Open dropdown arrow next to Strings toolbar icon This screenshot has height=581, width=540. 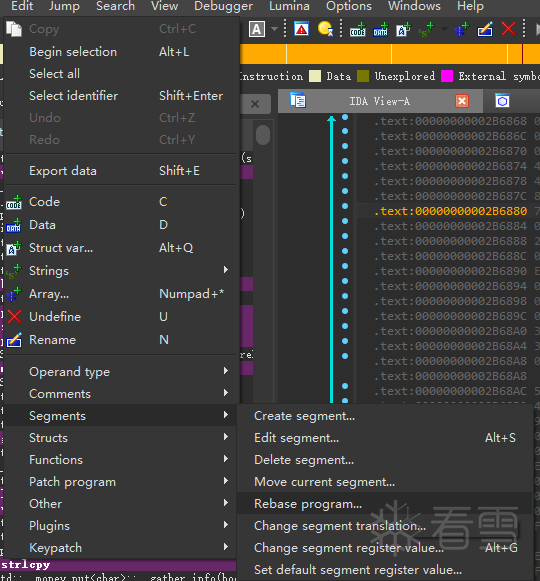tap(444, 29)
